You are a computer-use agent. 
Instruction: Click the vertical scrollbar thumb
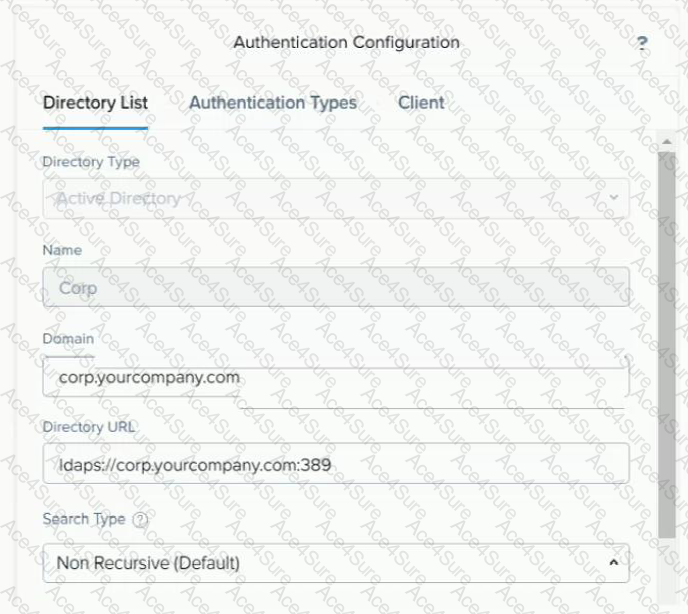667,340
